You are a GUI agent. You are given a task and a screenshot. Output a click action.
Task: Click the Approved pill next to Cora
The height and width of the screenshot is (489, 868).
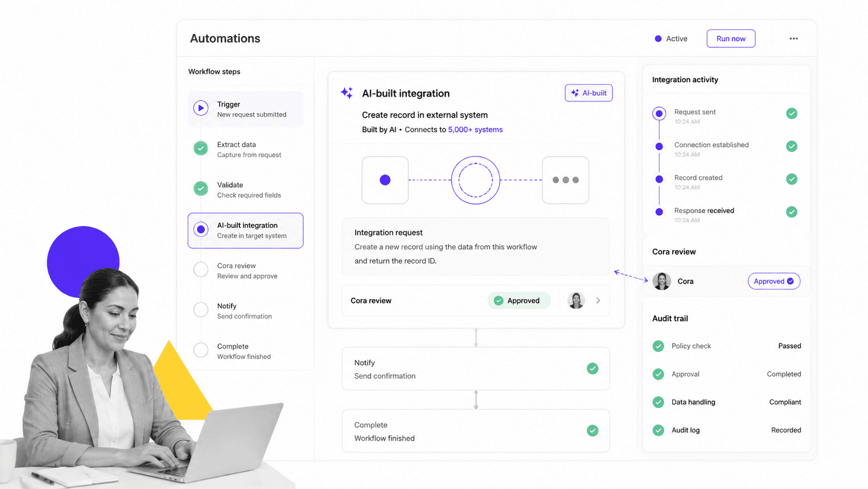tap(774, 281)
